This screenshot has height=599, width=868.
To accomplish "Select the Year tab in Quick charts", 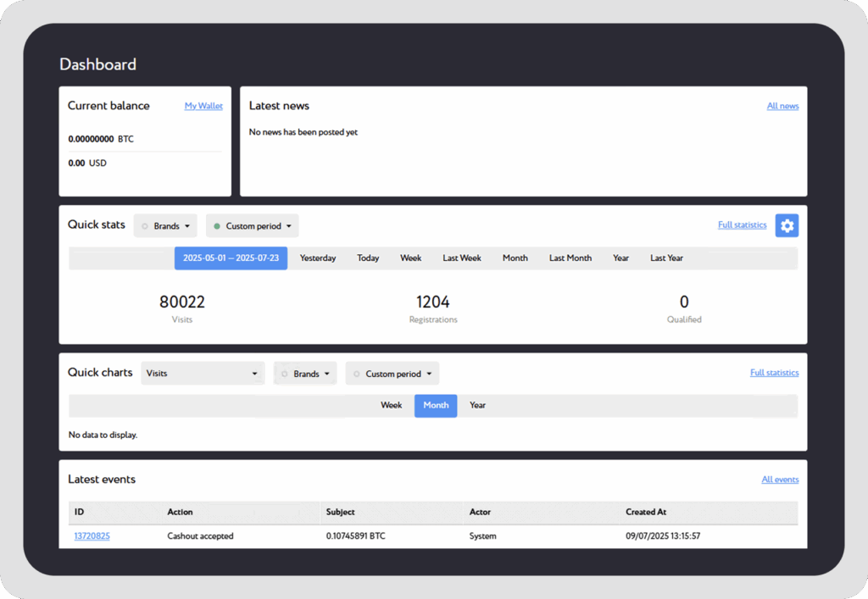I will click(477, 405).
